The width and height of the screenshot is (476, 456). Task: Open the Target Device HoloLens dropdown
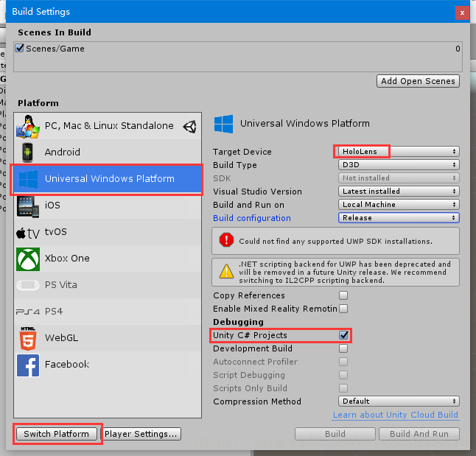point(399,151)
